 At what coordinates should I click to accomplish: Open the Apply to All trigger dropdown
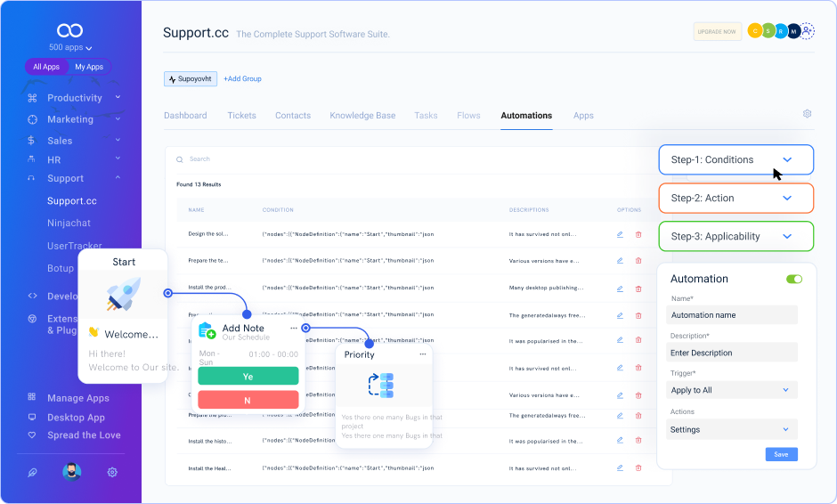(x=731, y=390)
